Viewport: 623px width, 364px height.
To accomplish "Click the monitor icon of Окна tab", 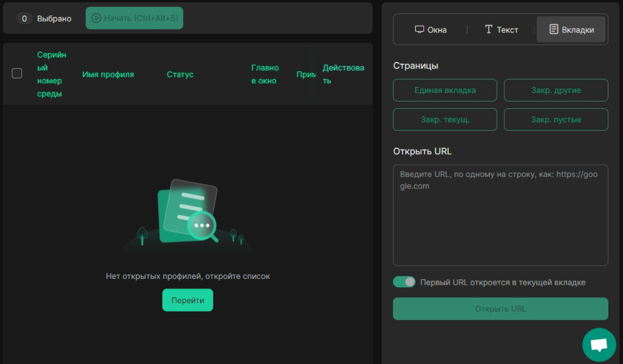I will point(419,29).
